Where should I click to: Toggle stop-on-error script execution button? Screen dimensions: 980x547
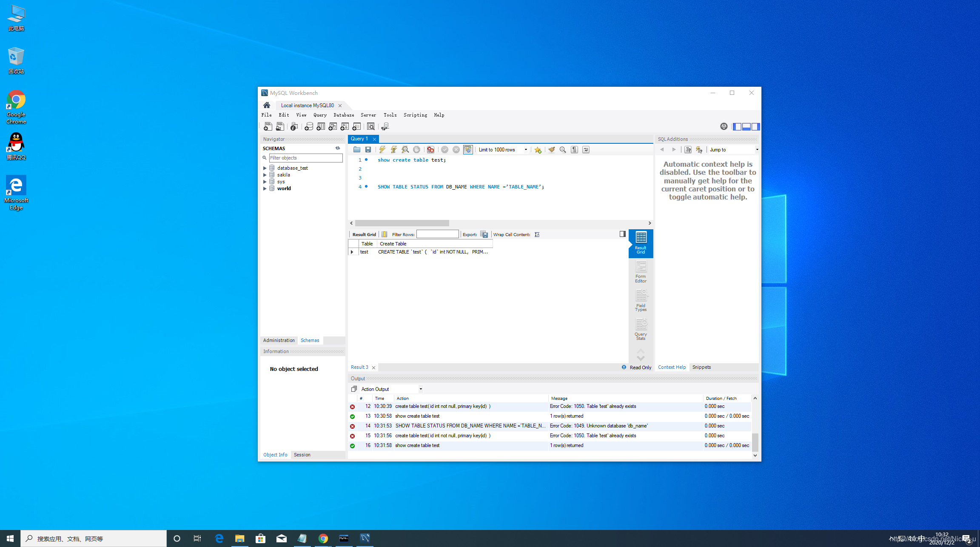(x=430, y=150)
